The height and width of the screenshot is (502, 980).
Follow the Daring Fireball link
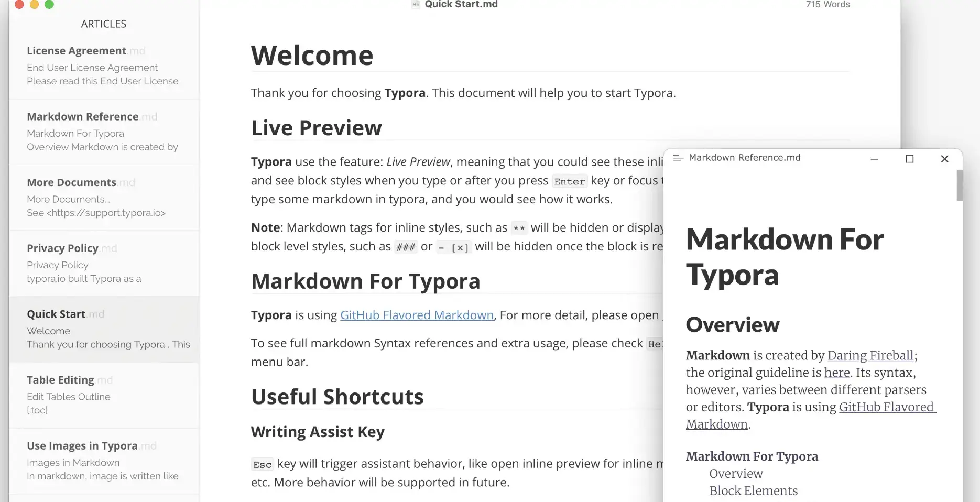[x=869, y=355]
